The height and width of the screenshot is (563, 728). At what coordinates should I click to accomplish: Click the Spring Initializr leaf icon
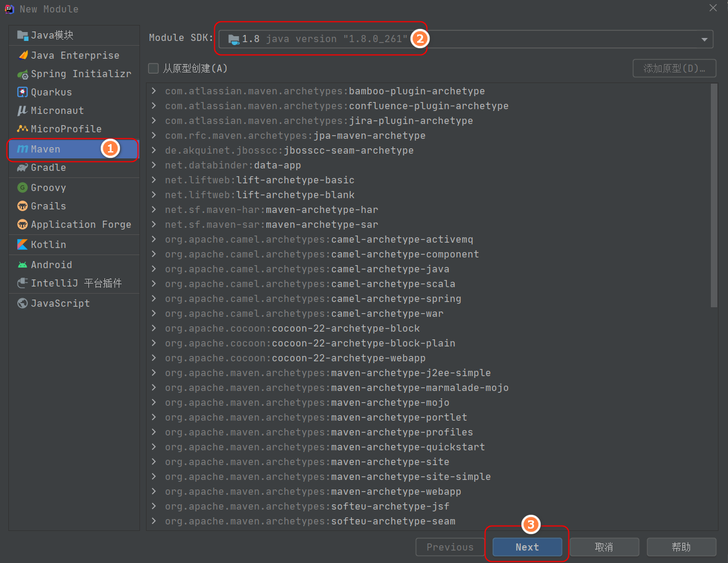(x=23, y=74)
